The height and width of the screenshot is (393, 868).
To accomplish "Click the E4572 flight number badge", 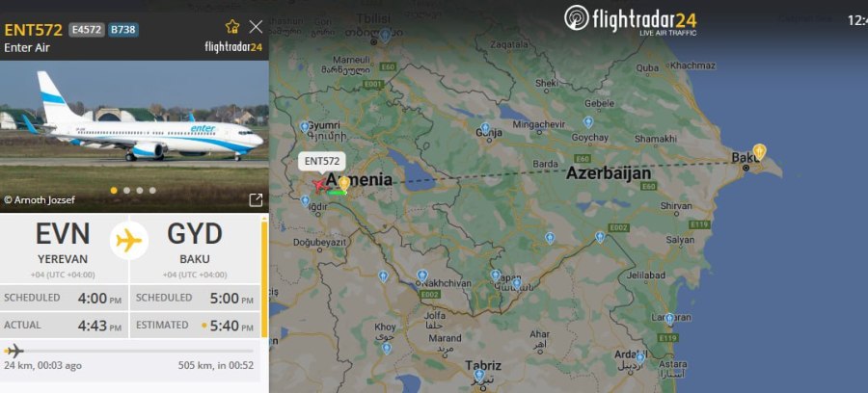I will 87,30.
